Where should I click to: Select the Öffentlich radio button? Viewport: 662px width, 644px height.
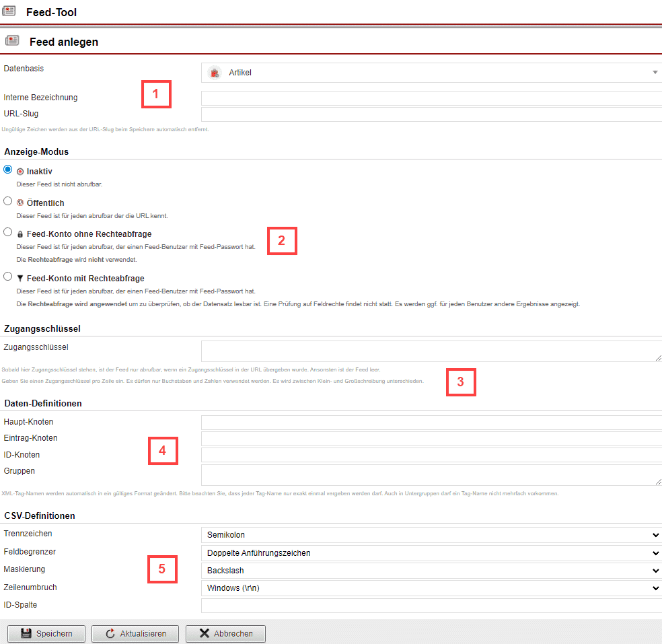point(8,201)
